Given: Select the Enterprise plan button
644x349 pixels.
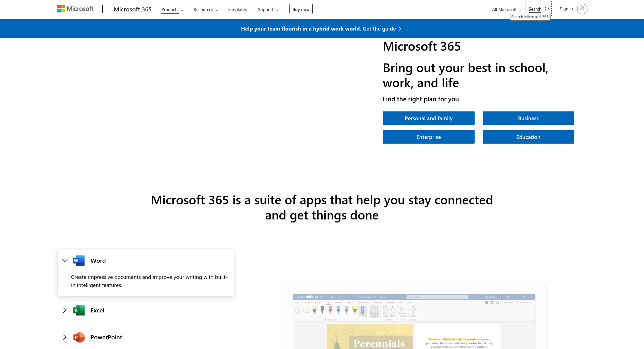Looking at the screenshot, I should 428,137.
